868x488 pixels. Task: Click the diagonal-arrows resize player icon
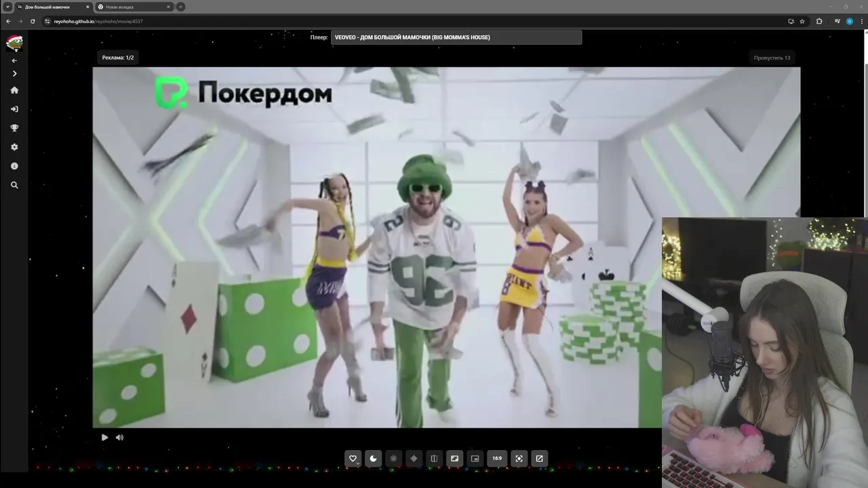point(454,459)
